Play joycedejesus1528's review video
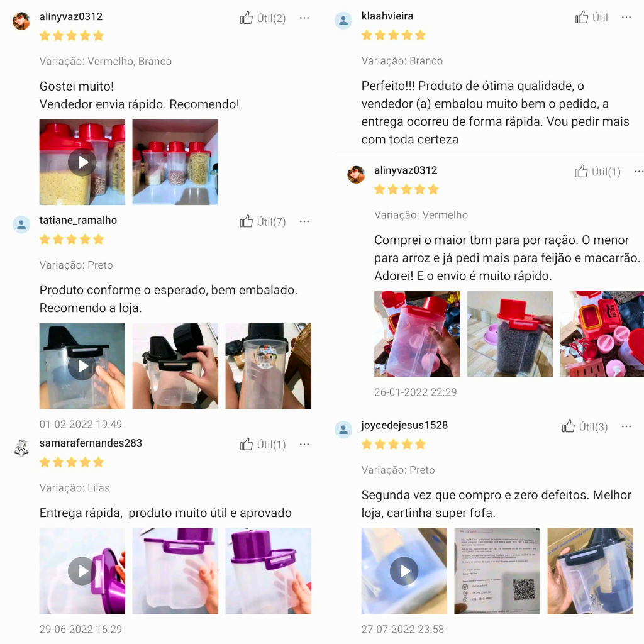 click(404, 571)
